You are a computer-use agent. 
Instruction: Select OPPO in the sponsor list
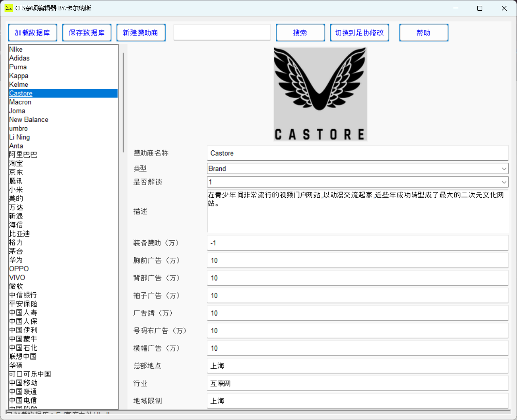pos(63,269)
